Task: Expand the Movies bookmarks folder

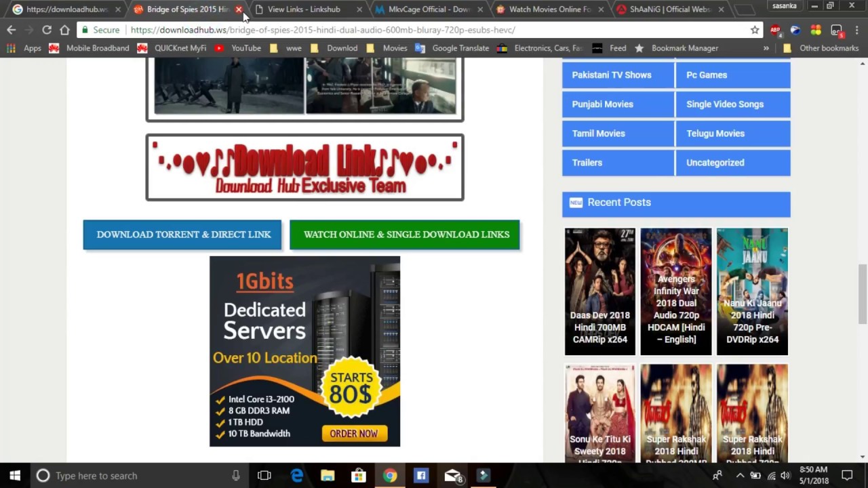Action: click(387, 48)
